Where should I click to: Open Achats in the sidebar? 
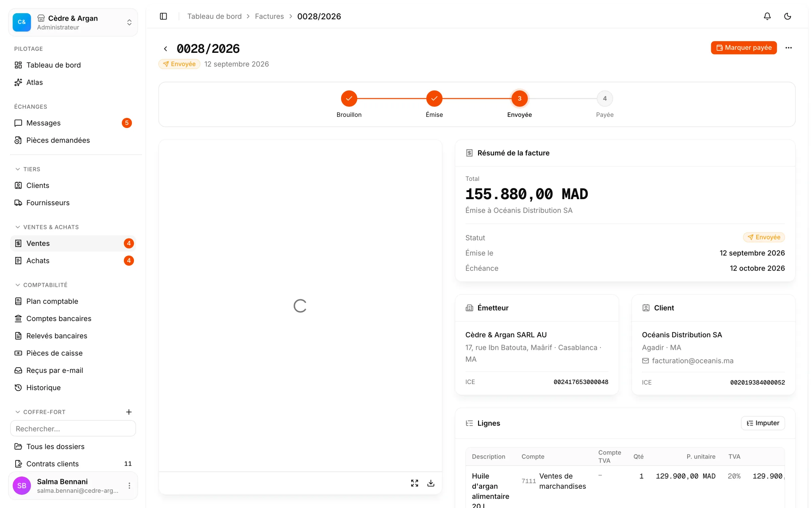[73, 261]
